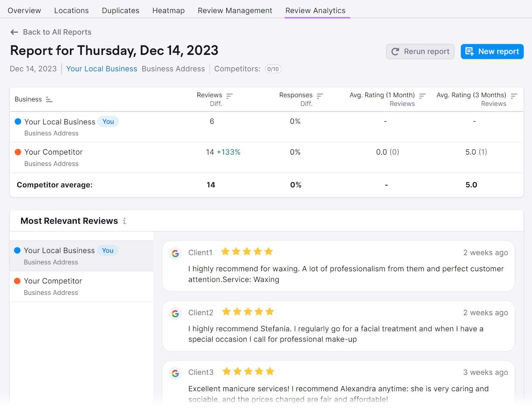Switch to the Duplicates tab
The width and height of the screenshot is (532, 411).
click(120, 10)
